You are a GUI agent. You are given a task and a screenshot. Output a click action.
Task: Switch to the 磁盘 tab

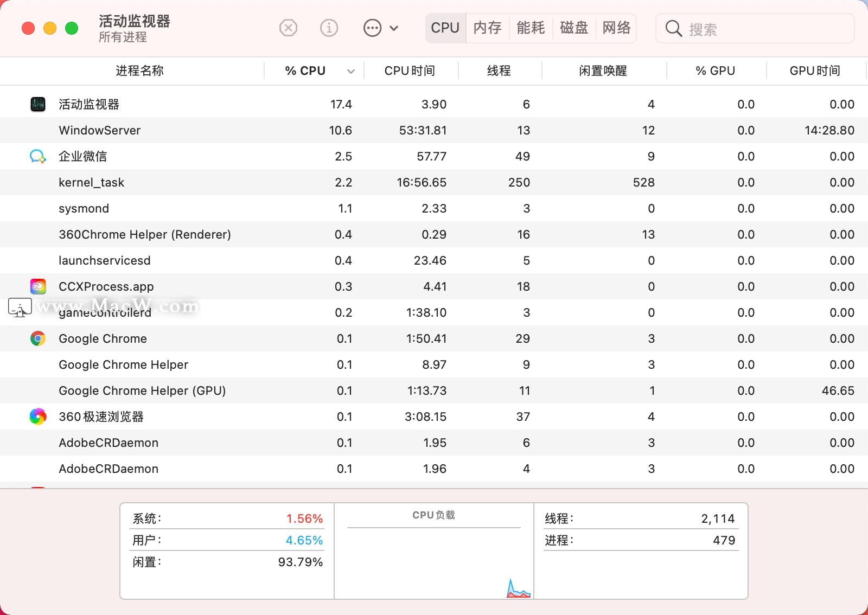574,28
